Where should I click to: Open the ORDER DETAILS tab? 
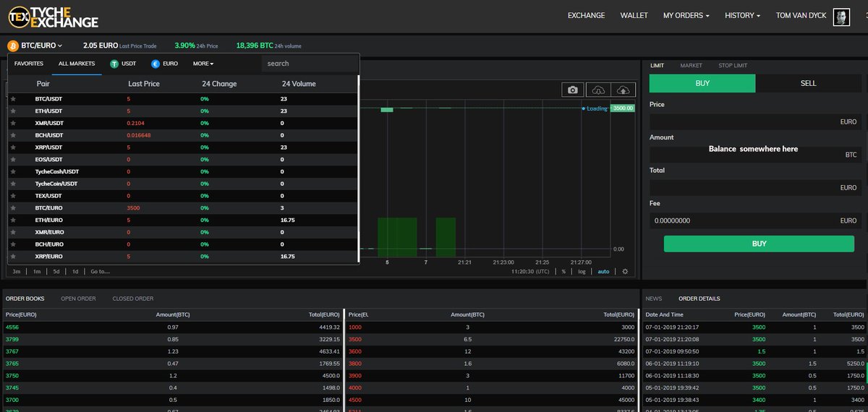pyautogui.click(x=699, y=299)
